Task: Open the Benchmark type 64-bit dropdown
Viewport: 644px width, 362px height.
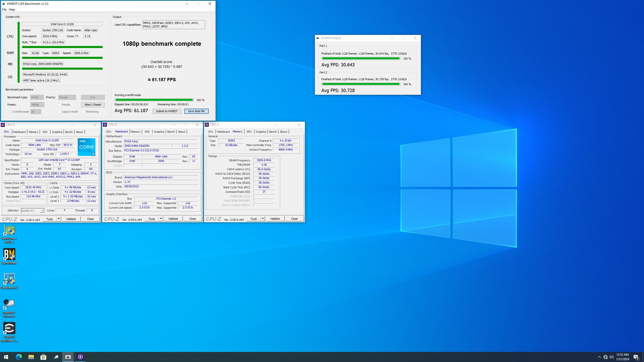Action: (x=37, y=97)
